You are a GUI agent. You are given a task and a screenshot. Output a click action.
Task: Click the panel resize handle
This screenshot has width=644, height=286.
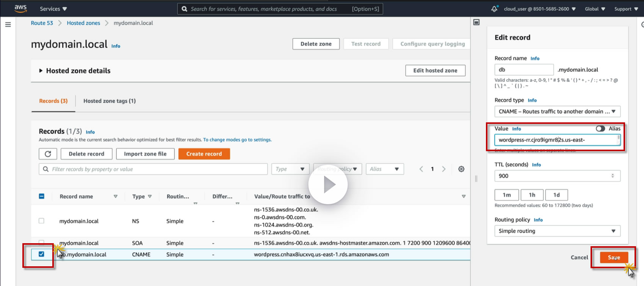click(x=476, y=179)
